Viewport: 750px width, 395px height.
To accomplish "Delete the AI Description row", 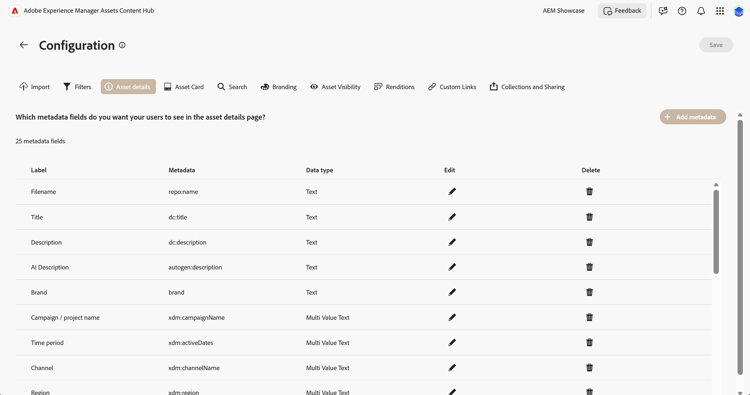I will tap(589, 267).
